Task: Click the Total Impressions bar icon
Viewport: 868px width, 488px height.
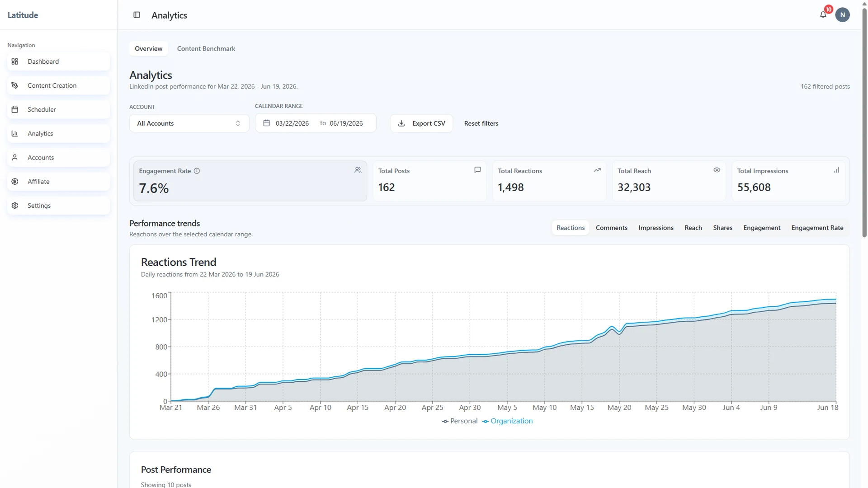Action: [x=836, y=170]
